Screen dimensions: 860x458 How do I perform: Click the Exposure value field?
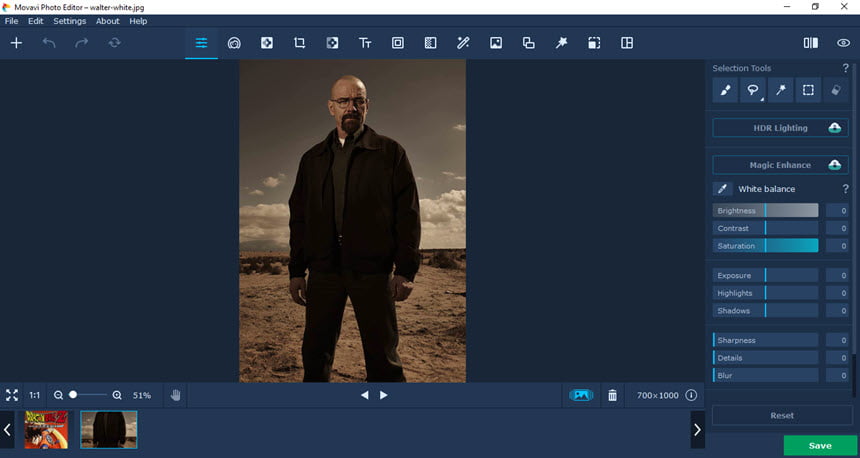point(837,275)
